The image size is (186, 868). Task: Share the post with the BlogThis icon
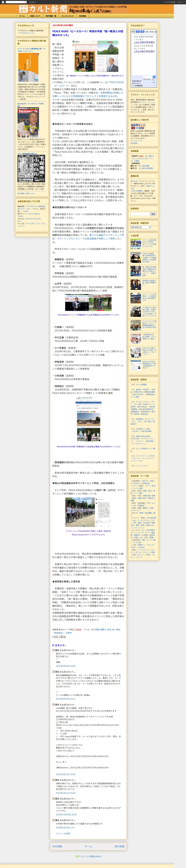coord(56,637)
